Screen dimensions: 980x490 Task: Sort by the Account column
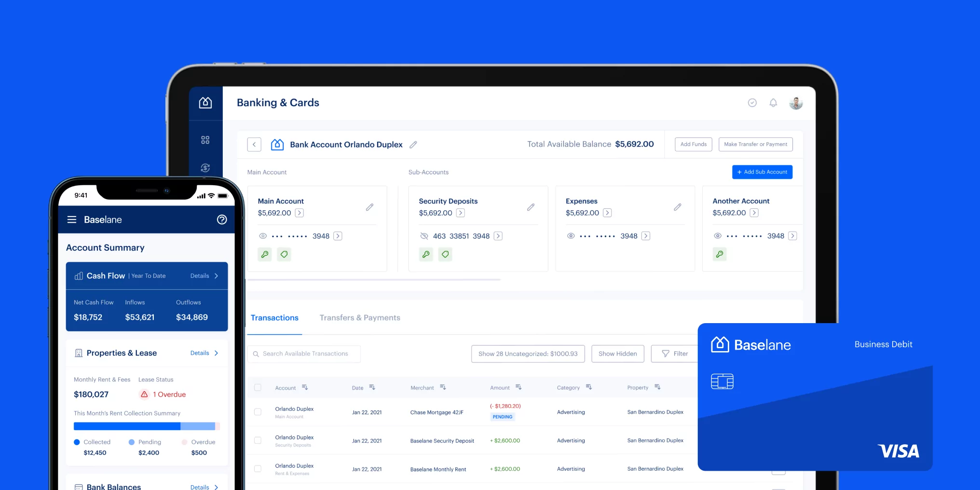(x=305, y=387)
